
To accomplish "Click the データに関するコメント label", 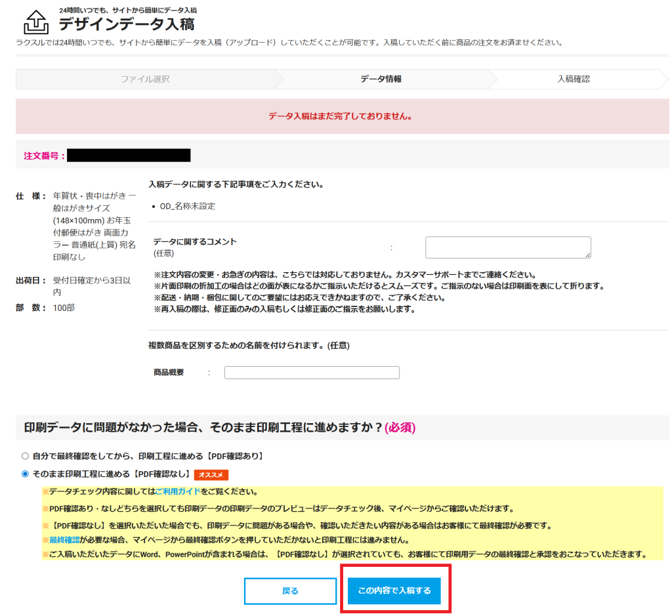I will (195, 242).
